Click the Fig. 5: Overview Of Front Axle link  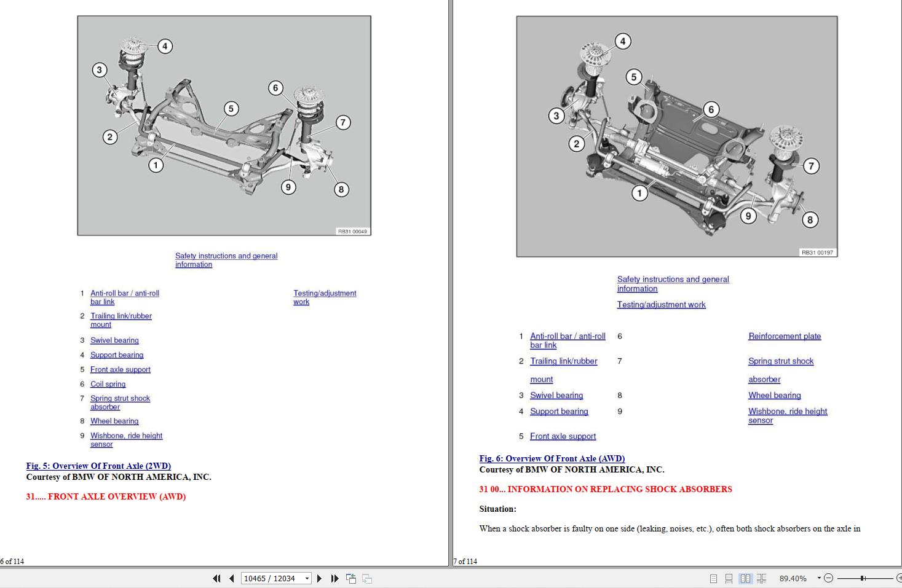coord(98,466)
